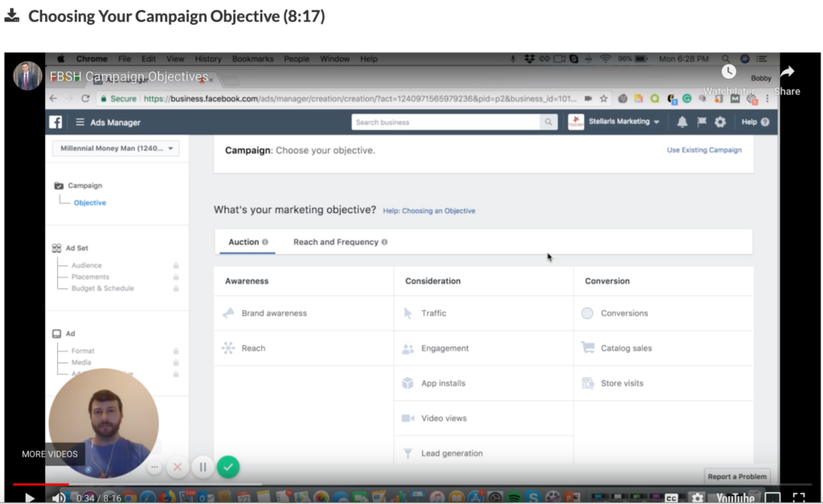Click the info icon next to Auction

(x=265, y=242)
